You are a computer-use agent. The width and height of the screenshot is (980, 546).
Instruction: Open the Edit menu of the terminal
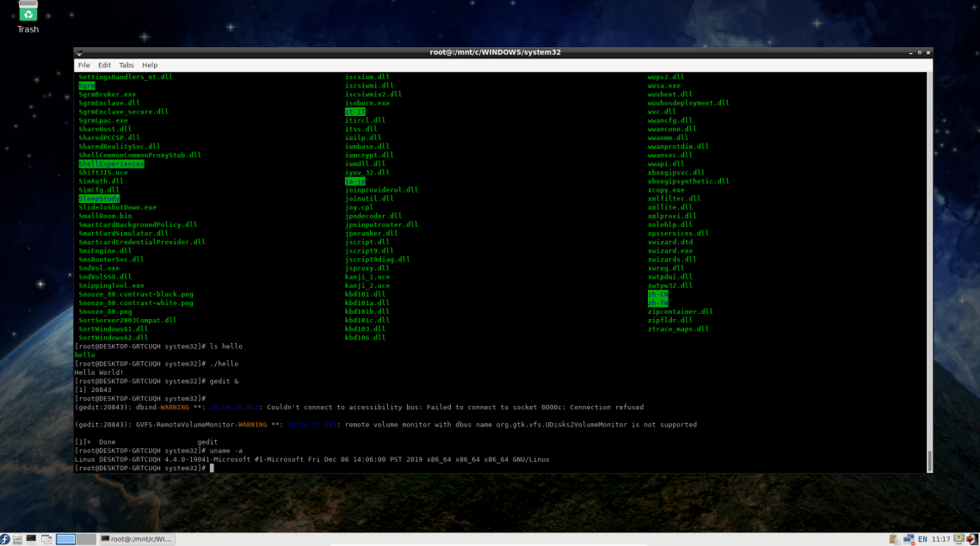104,64
